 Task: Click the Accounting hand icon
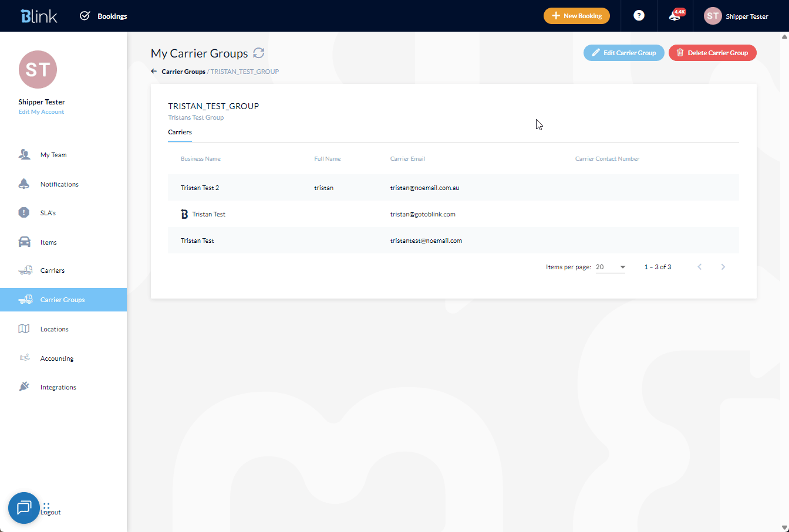click(x=25, y=358)
